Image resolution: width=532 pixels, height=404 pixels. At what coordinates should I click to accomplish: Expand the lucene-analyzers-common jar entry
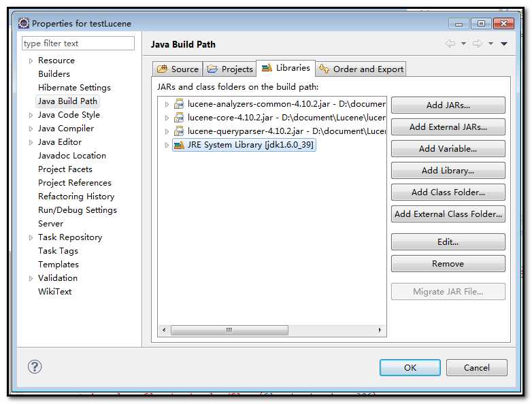167,104
